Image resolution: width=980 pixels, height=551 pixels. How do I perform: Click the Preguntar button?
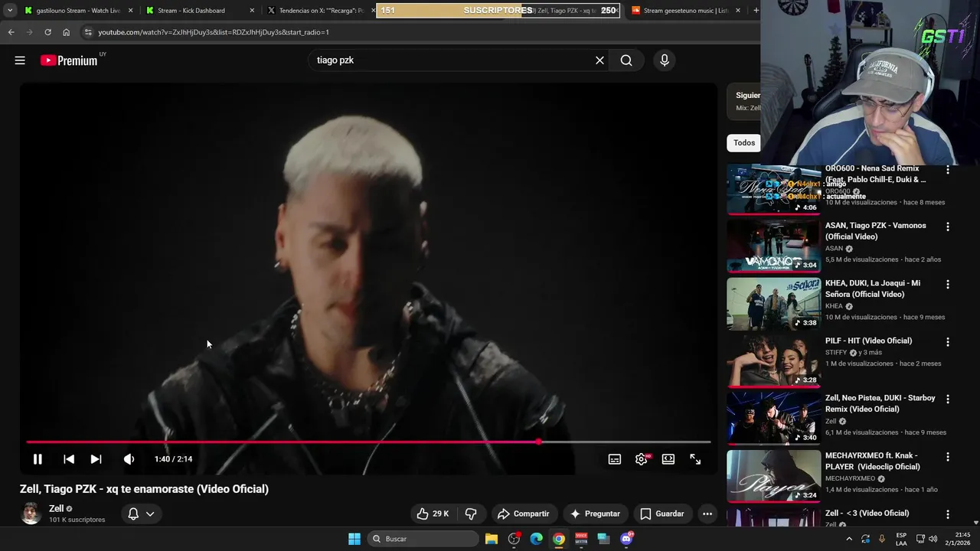tap(595, 514)
